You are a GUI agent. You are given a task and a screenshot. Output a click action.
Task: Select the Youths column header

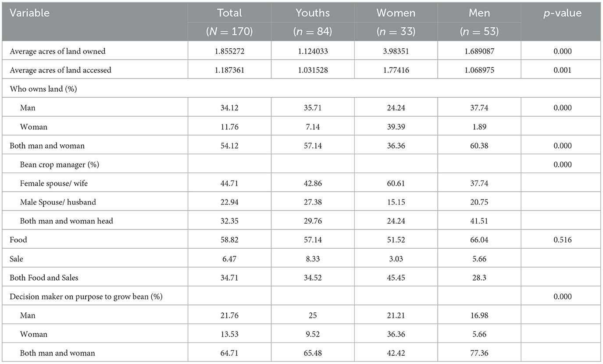313,13
